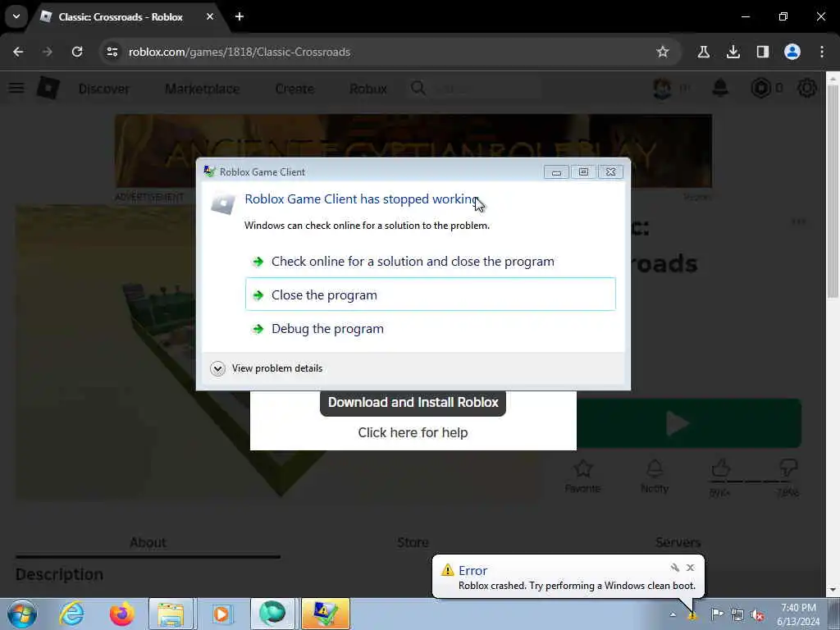Reload the Roblox page
Screen dimensions: 840x630
pyautogui.click(x=77, y=52)
